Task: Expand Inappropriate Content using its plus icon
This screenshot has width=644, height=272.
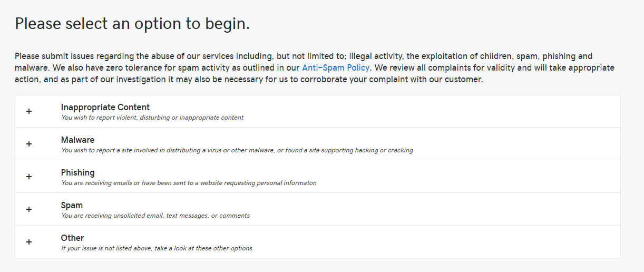Action: click(x=29, y=111)
